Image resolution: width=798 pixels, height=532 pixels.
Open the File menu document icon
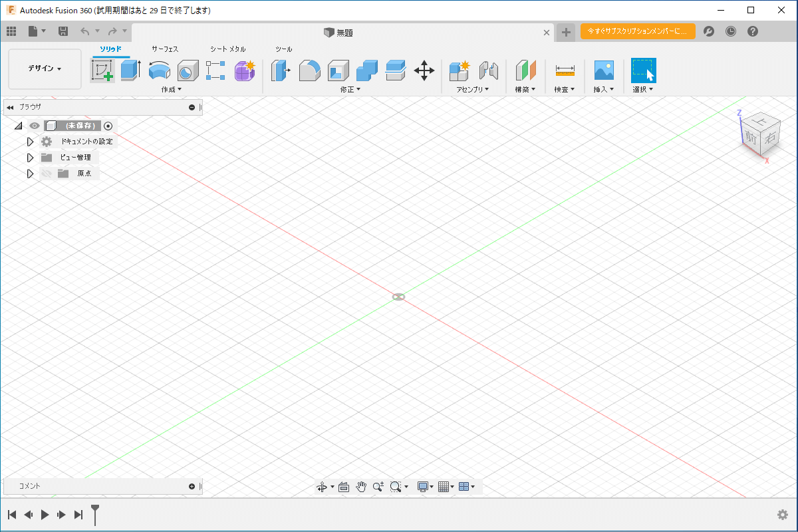(x=33, y=31)
